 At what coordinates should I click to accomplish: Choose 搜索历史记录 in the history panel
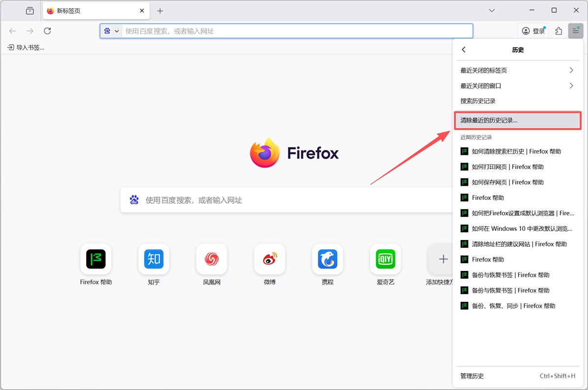pyautogui.click(x=478, y=101)
